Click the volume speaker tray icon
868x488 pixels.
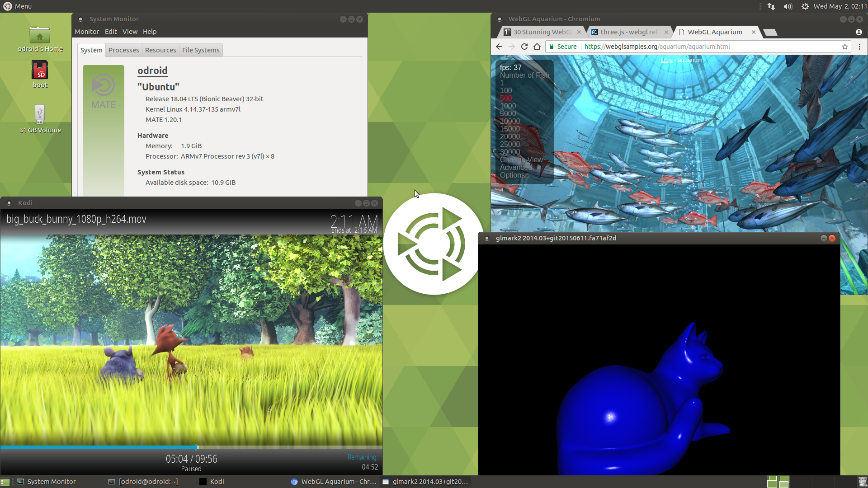click(x=788, y=6)
